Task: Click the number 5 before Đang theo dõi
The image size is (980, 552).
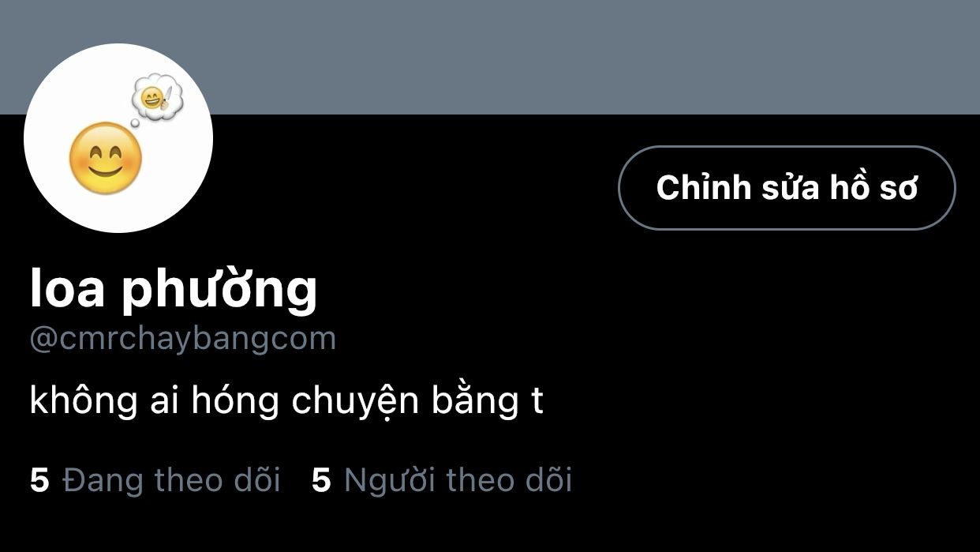Action: click(39, 480)
